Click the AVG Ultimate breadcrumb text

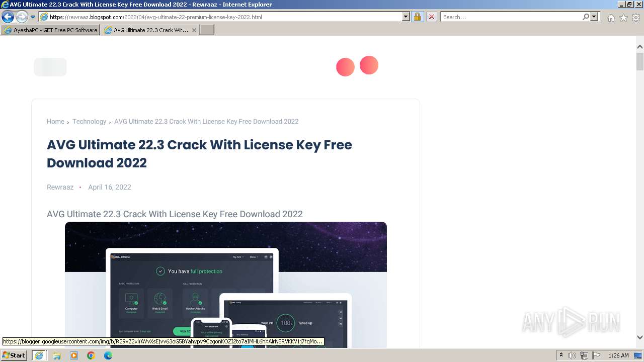click(x=206, y=122)
